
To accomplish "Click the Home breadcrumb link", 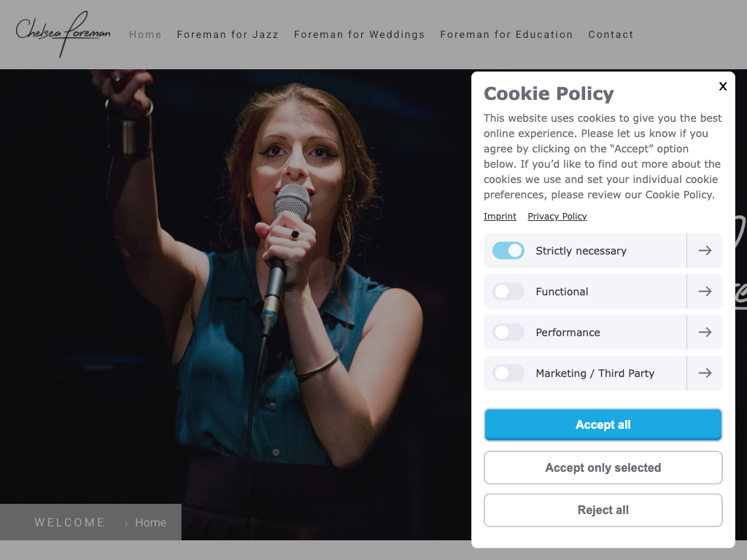I will [x=150, y=523].
